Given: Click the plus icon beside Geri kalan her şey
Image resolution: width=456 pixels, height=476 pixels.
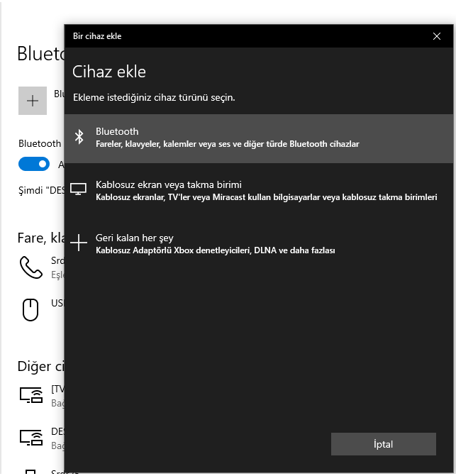Looking at the screenshot, I should (x=80, y=243).
